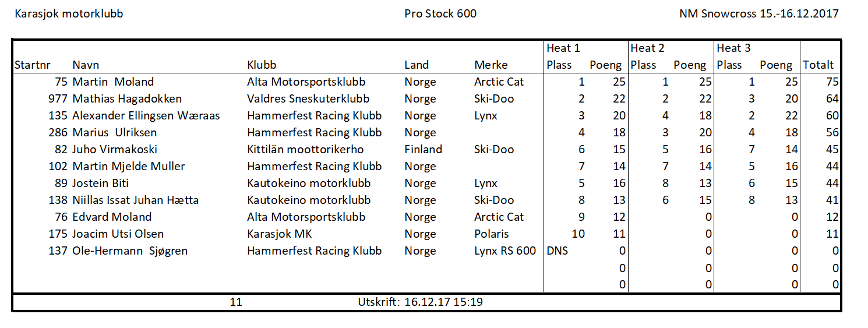Click the DNS entry for Ole-Hermann Sjøgren
This screenshot has height=328, width=868.
click(x=558, y=251)
